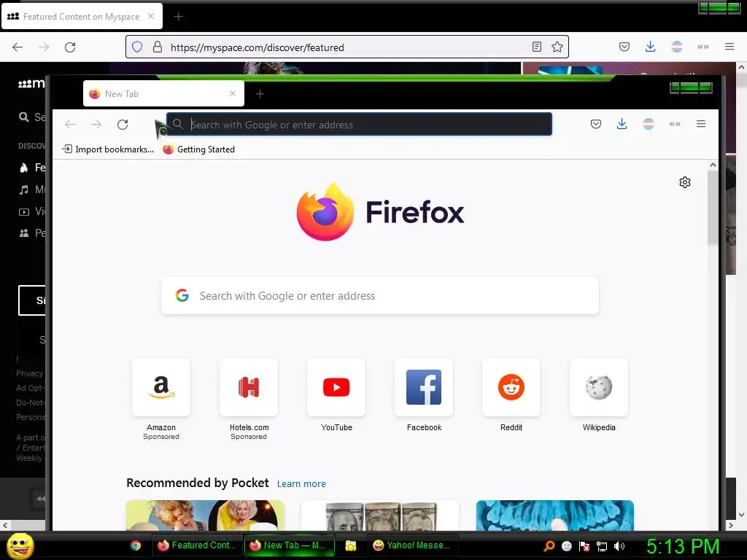Select Featured Content on Myspace tab
The image size is (747, 560).
click(82, 16)
